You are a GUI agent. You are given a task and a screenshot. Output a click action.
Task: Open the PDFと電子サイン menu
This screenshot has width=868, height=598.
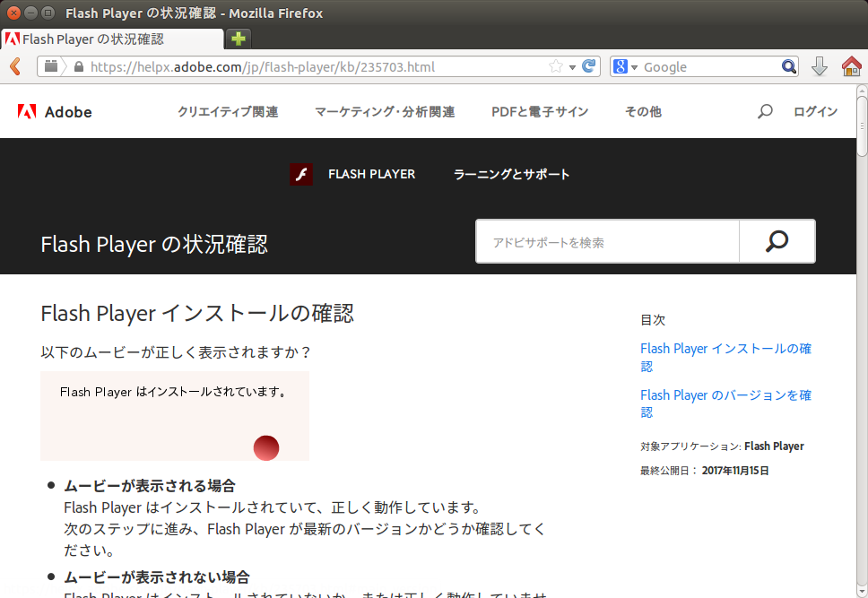tap(540, 112)
